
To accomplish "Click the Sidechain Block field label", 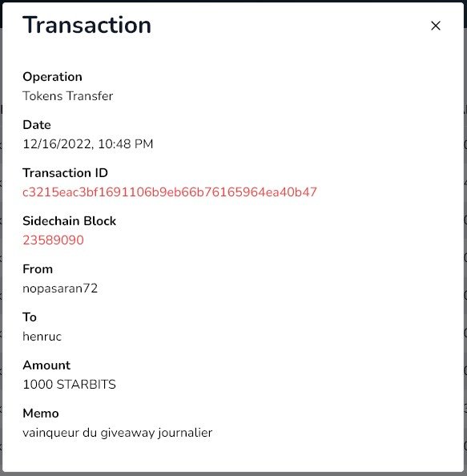I will pyautogui.click(x=69, y=221).
